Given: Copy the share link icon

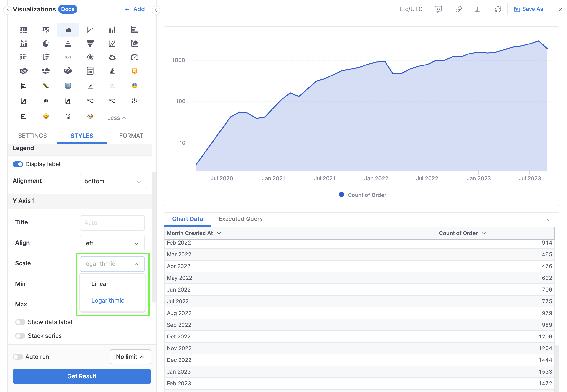Looking at the screenshot, I should click(458, 9).
